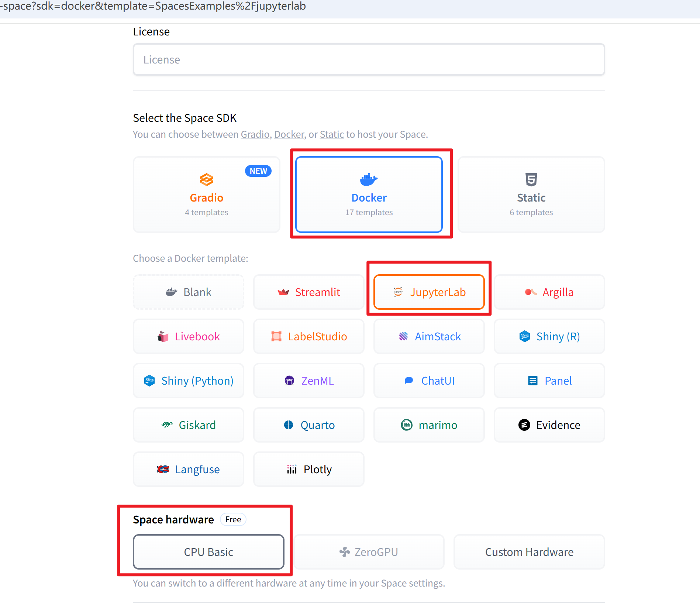Click the 'Select the Space SDK' heading
The image size is (700, 605).
(x=185, y=118)
